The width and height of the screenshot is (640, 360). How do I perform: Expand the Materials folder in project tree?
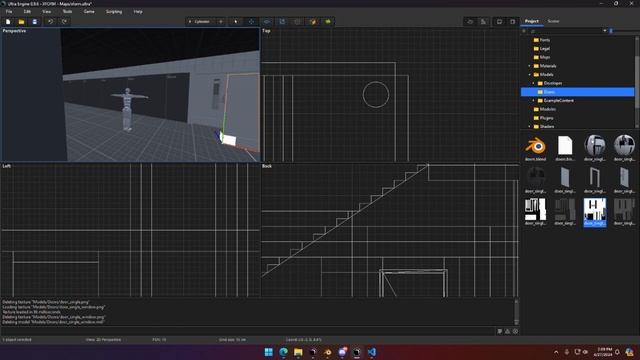click(529, 66)
